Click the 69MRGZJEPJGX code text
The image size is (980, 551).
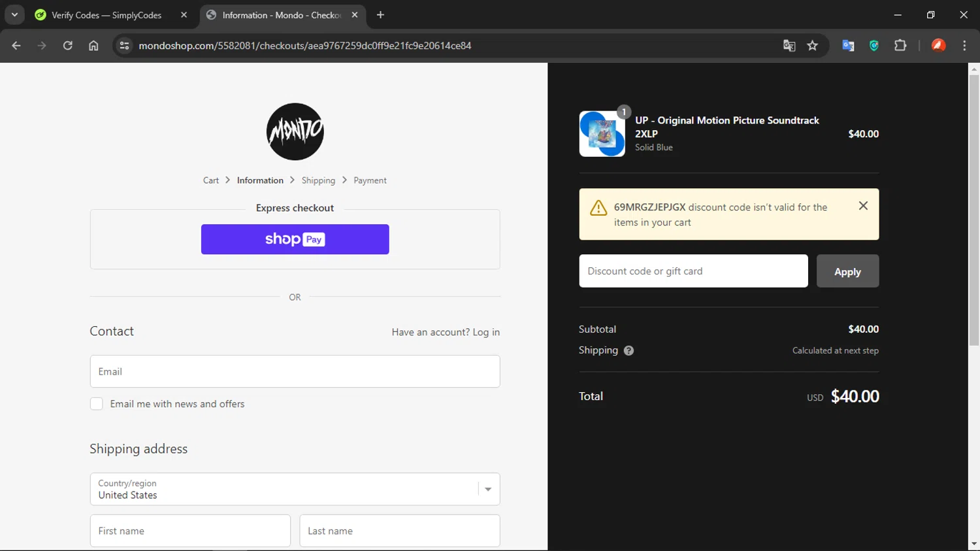[x=650, y=207]
